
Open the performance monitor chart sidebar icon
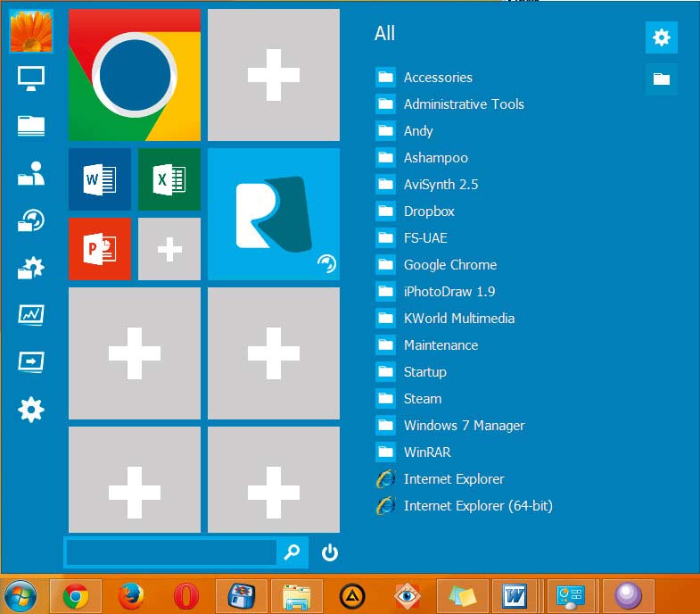click(x=31, y=315)
